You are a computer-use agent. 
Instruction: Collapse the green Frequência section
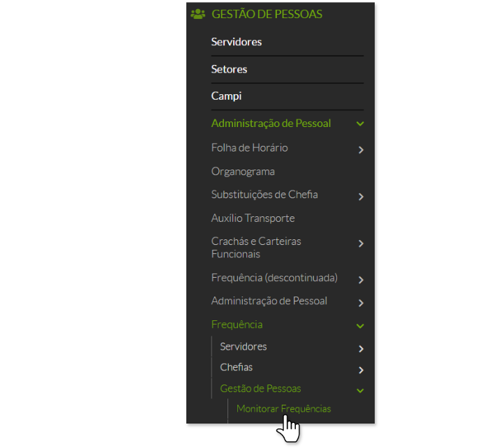point(237,324)
